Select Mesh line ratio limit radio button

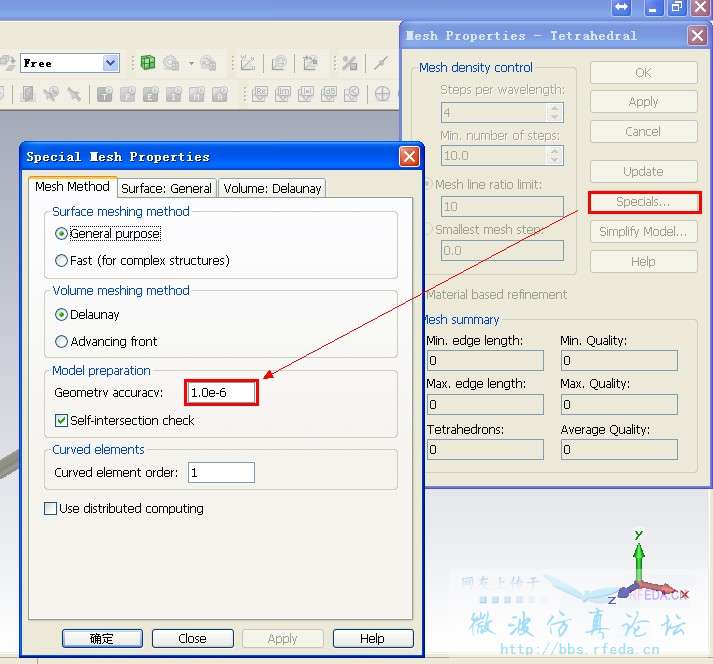point(427,185)
